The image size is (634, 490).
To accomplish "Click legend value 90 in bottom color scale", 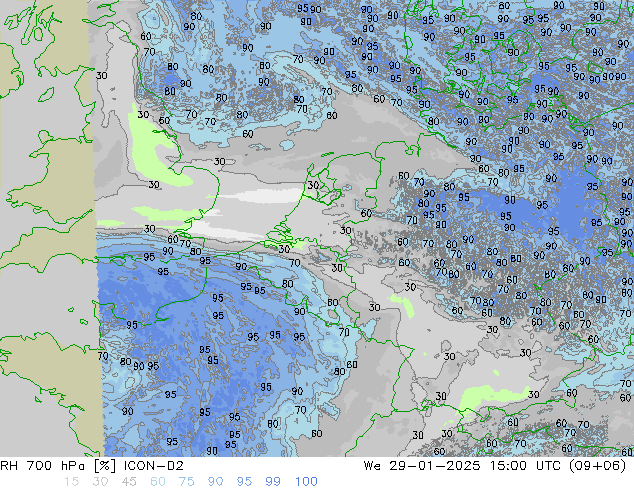I will [215, 482].
